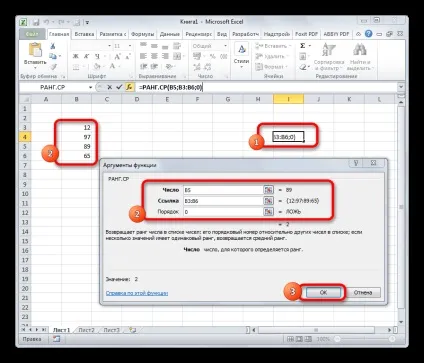This screenshot has width=424, height=363.
Task: Open the font name dropdown
Action: pos(109,46)
